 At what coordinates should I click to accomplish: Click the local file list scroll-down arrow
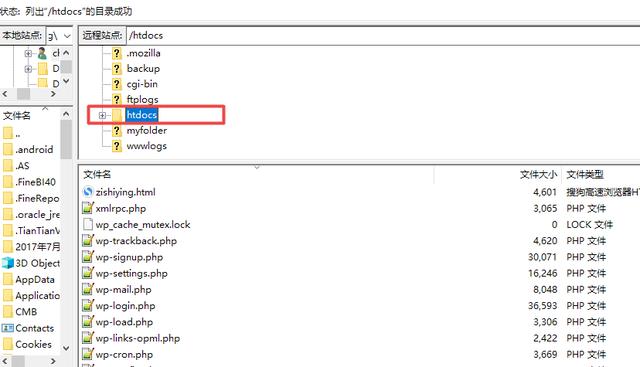[66, 348]
